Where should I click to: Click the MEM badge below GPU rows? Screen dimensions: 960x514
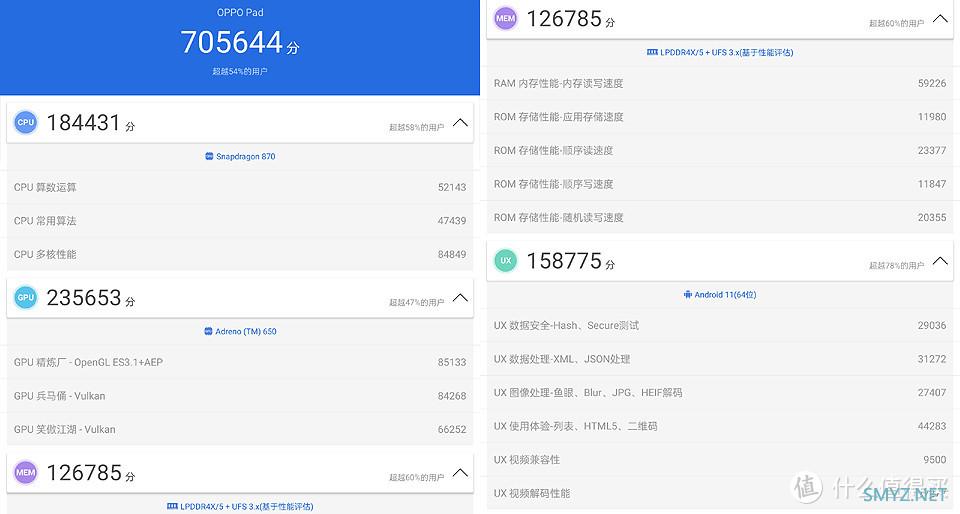(x=26, y=472)
